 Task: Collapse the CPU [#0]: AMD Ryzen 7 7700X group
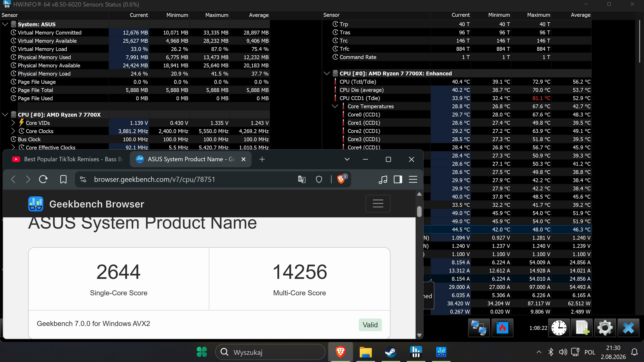(5, 115)
